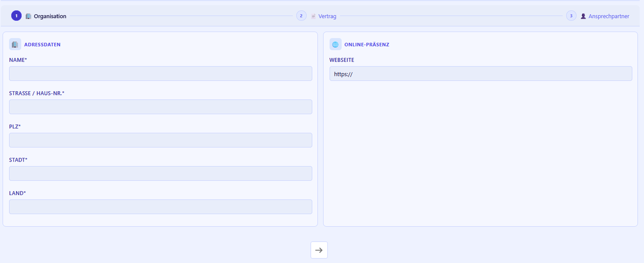Go to the Vertrag step
The height and width of the screenshot is (263, 644).
pos(327,16)
